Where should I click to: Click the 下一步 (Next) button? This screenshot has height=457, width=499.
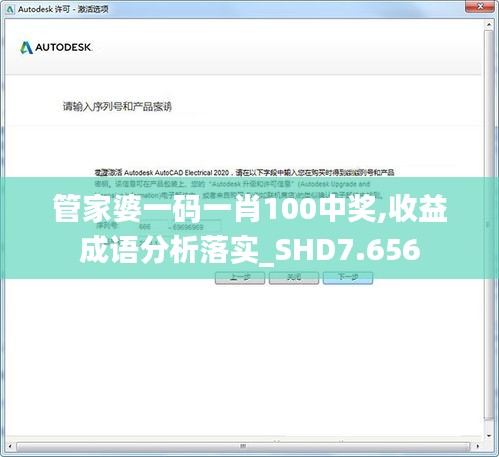[x=348, y=277]
